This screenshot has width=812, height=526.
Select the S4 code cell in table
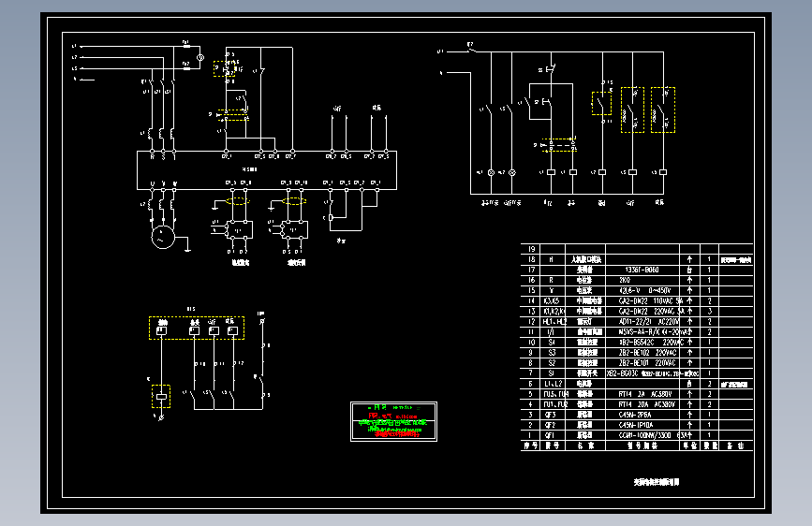[x=552, y=343]
